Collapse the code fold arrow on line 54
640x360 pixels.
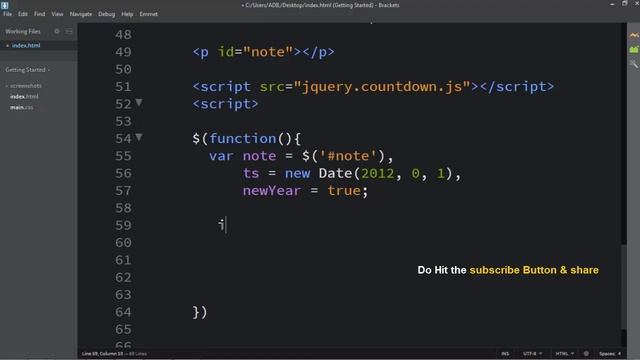139,138
